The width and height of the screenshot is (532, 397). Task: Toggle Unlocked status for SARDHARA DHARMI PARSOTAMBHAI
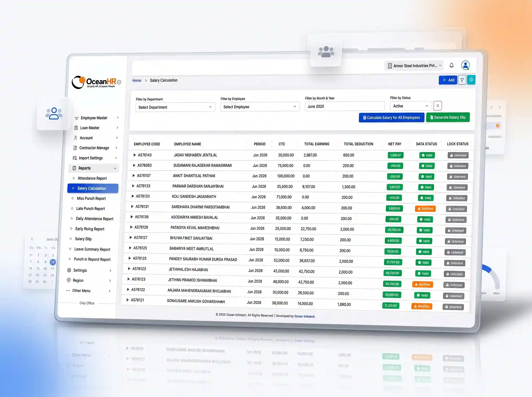point(456,209)
